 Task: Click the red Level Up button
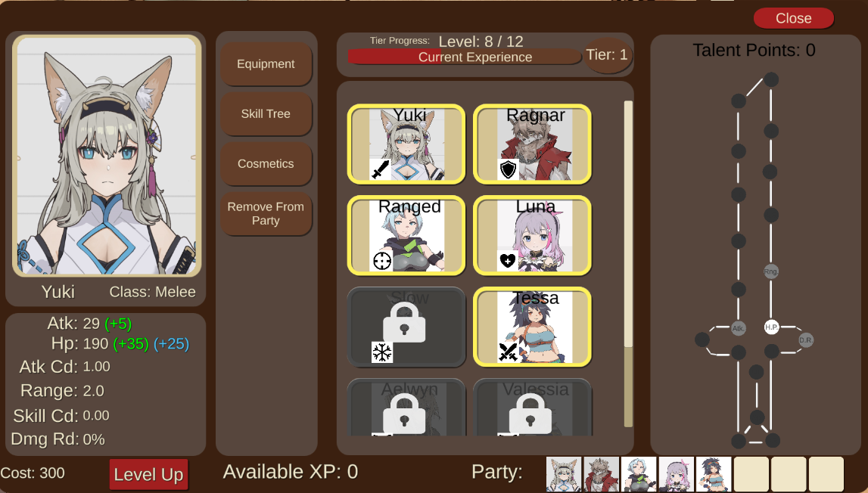(x=149, y=474)
